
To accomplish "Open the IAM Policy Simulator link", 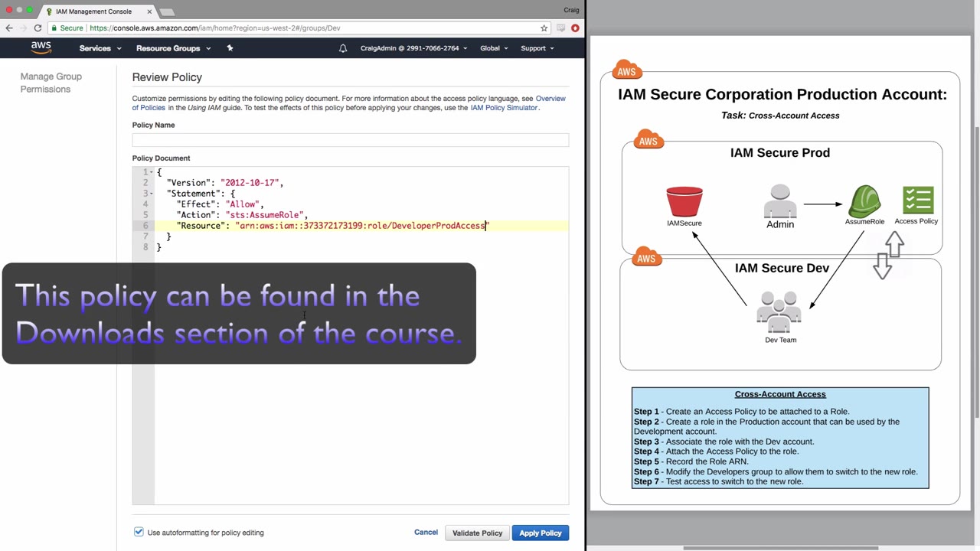I will pos(504,108).
